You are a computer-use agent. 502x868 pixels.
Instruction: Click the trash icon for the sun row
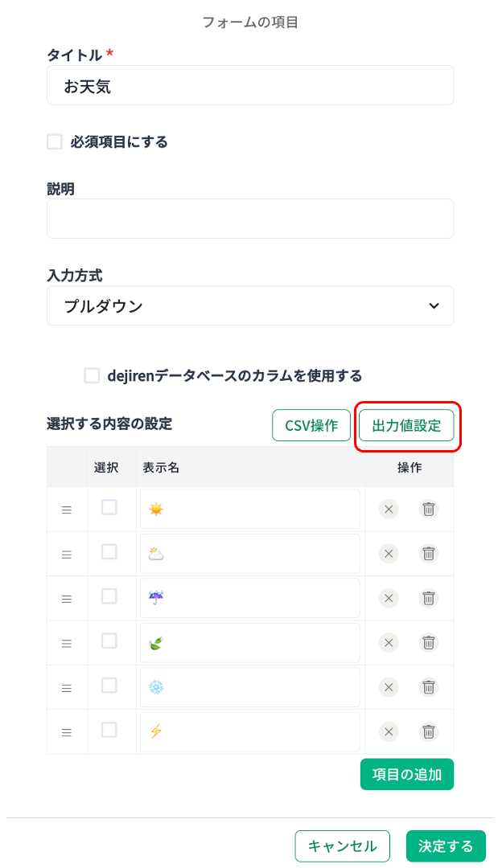pyautogui.click(x=429, y=509)
